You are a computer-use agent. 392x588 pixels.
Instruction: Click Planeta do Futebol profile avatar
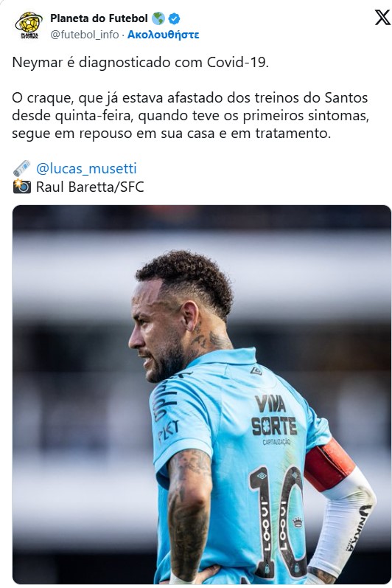click(x=29, y=26)
